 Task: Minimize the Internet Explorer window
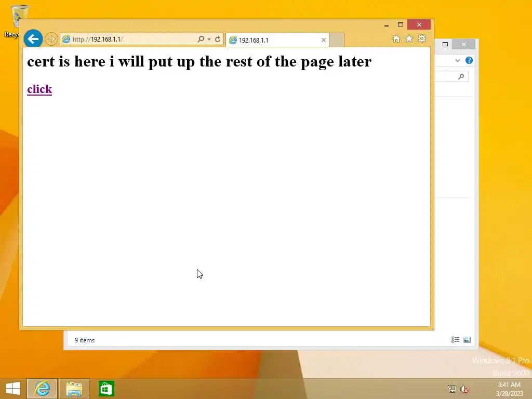(x=387, y=25)
